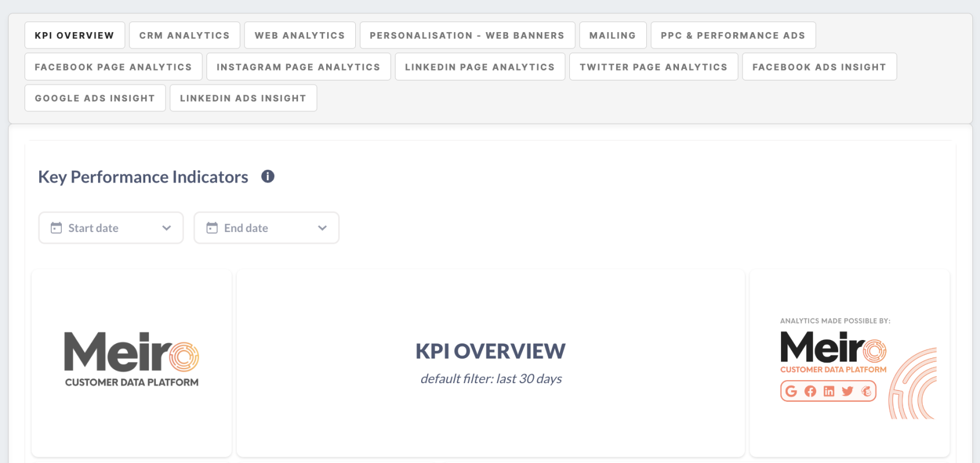The width and height of the screenshot is (980, 463).
Task: Click the Google icon in Meiro banner
Action: coord(791,391)
